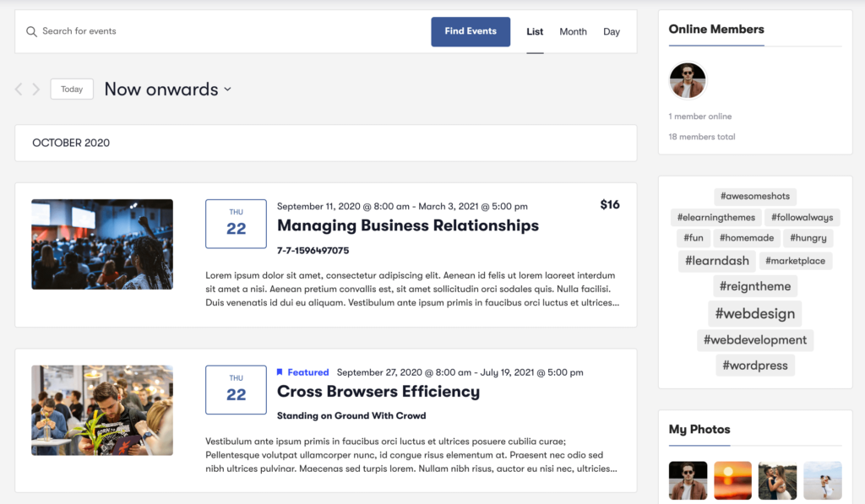
Task: Click the Featured bookmark icon
Action: pyautogui.click(x=280, y=372)
